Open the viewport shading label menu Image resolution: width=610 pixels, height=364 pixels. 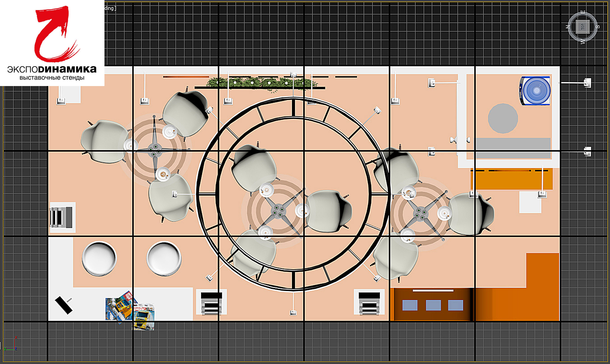(x=110, y=8)
